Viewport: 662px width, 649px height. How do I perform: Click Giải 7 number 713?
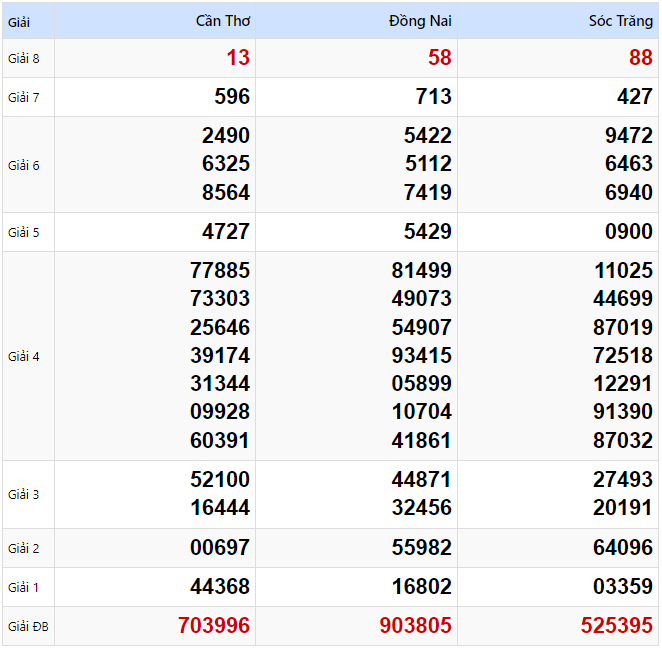(432, 97)
